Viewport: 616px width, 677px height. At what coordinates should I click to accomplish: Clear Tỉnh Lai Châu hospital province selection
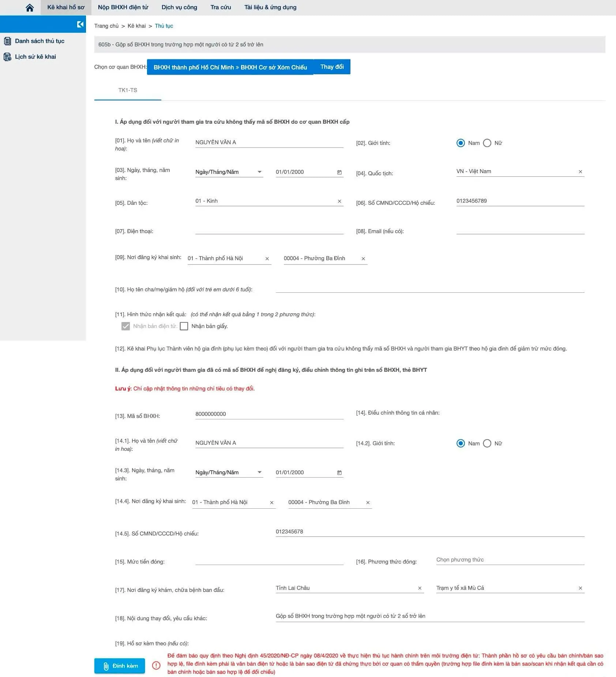tap(420, 588)
